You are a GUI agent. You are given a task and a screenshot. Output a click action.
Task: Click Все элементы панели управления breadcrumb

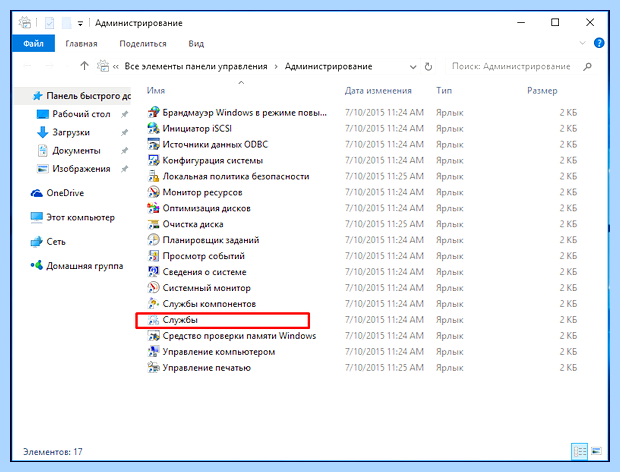[196, 66]
